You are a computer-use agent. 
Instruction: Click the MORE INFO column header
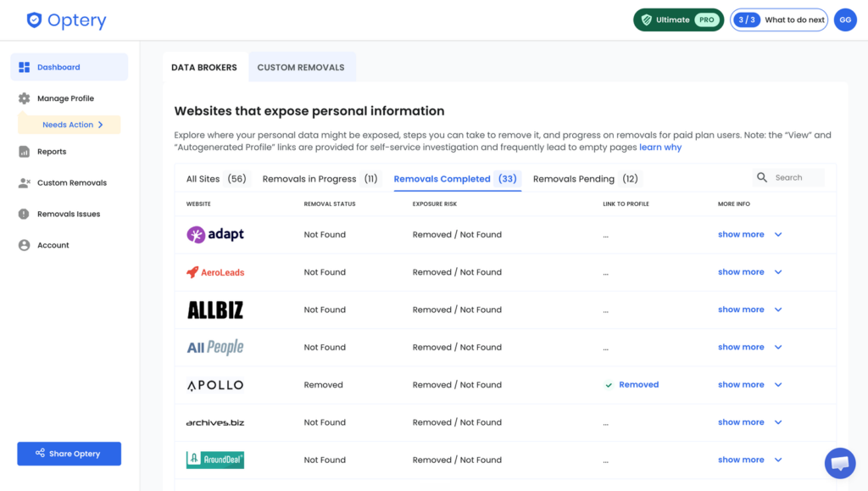coord(733,204)
